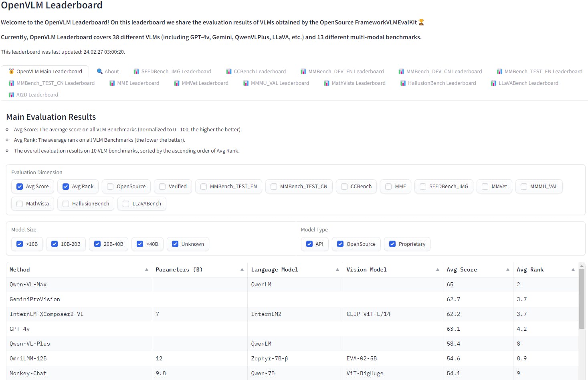This screenshot has height=380, width=588.
Task: Select the InternLM-XComposer2-VL method cell
Action: (x=79, y=314)
